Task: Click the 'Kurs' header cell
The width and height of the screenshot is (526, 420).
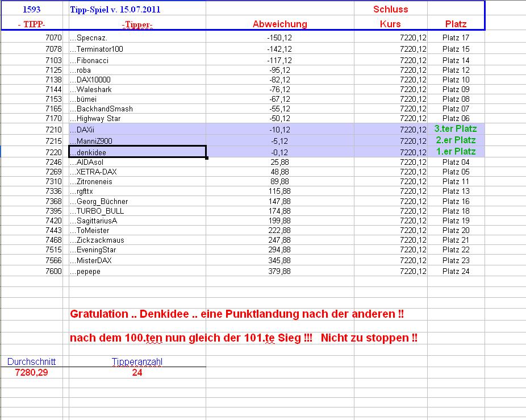Action: (390, 24)
